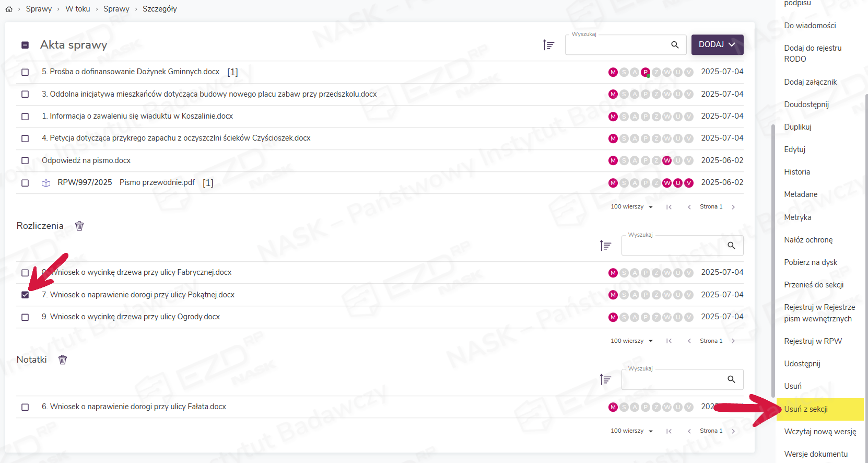Delete the Rozliczenia section via trash icon

(79, 226)
